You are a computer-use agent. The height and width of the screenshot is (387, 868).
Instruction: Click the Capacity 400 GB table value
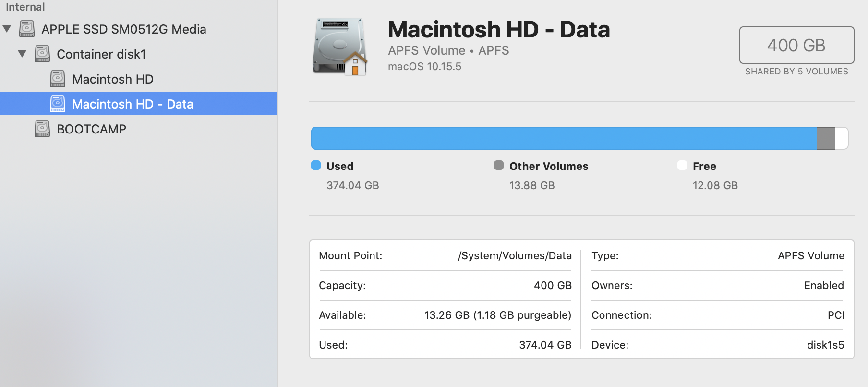553,285
